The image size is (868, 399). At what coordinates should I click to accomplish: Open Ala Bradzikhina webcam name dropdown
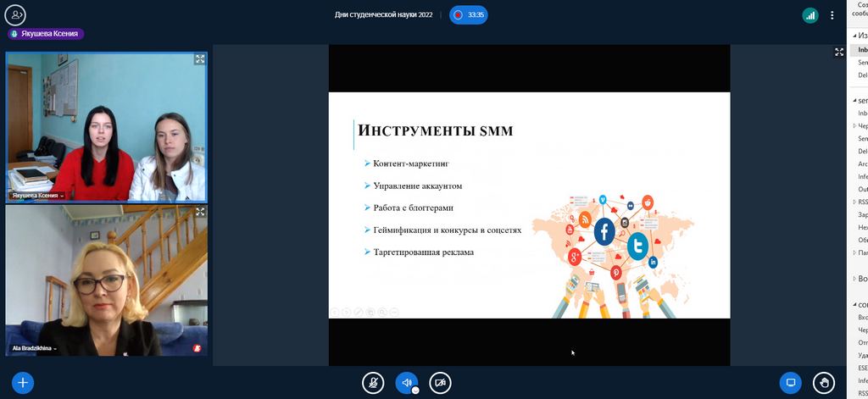[x=35, y=349]
